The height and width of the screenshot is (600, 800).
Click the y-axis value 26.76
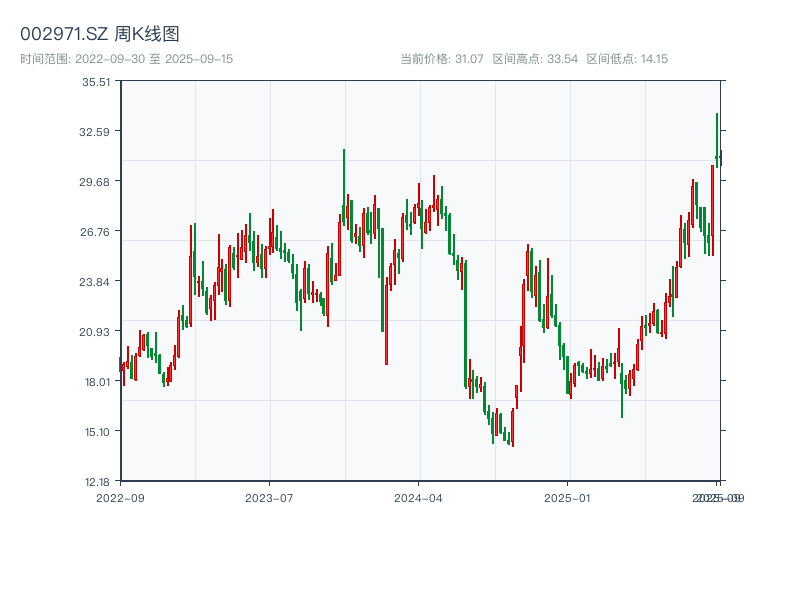[95, 232]
